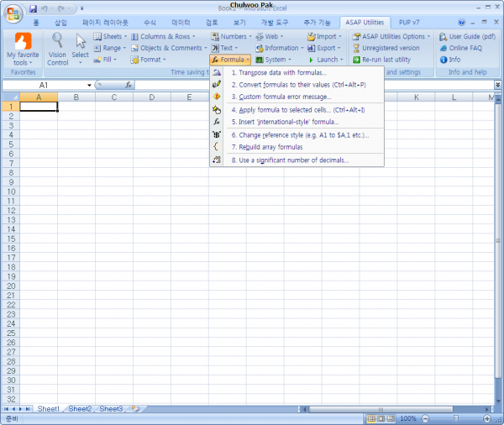This screenshot has height=425, width=504.
Task: Choose Convert formulas to their values
Action: [298, 85]
